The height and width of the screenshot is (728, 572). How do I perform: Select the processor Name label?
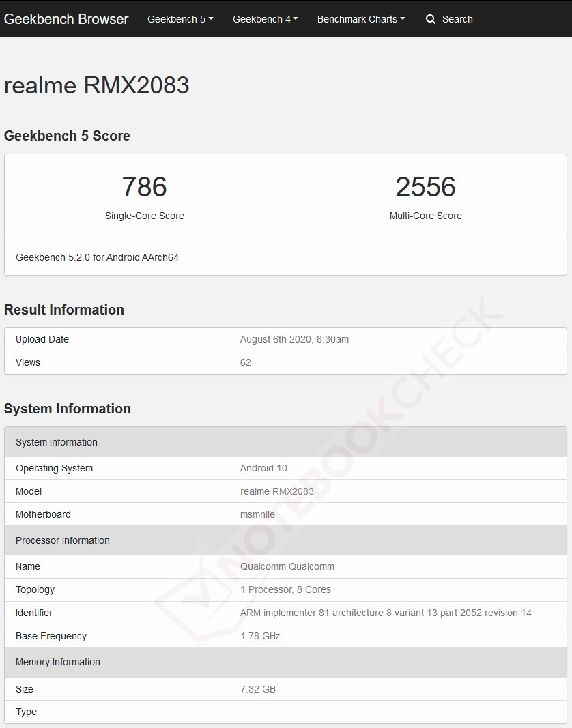coord(28,566)
